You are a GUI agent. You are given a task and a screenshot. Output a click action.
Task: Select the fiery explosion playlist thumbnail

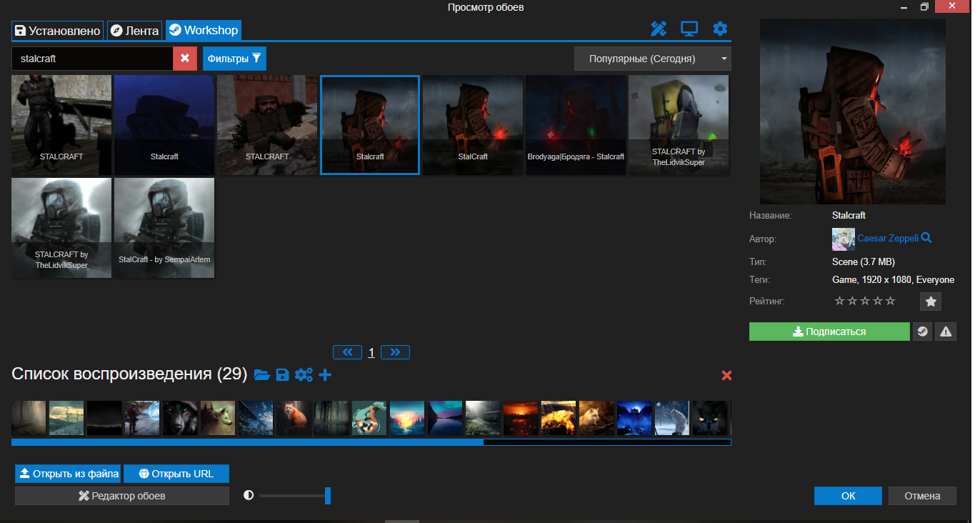coord(558,418)
